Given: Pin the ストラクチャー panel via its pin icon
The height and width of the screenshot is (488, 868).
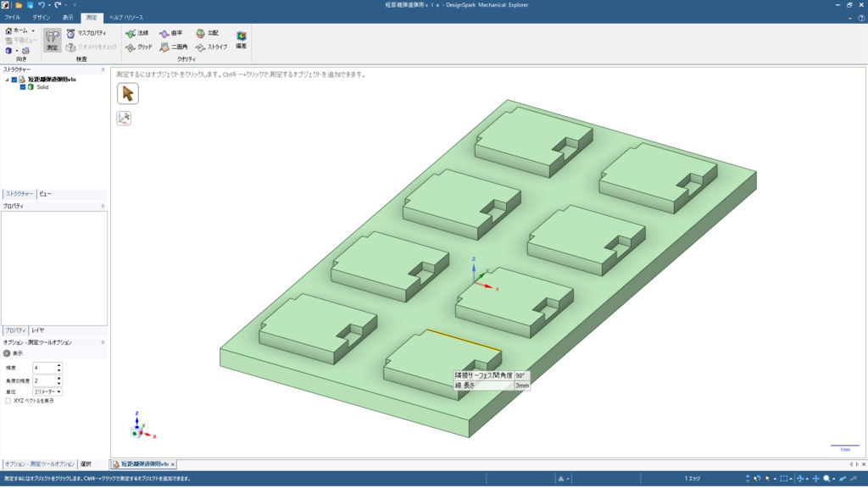Looking at the screenshot, I should (x=103, y=69).
